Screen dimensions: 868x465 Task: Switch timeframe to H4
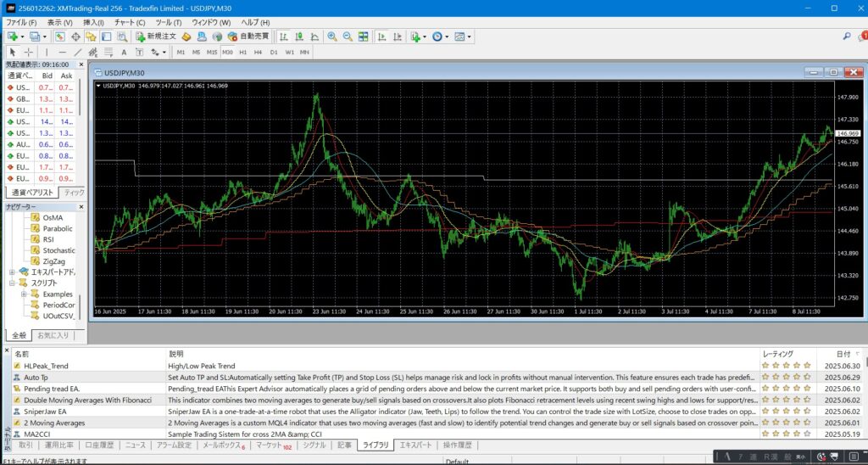coord(258,52)
